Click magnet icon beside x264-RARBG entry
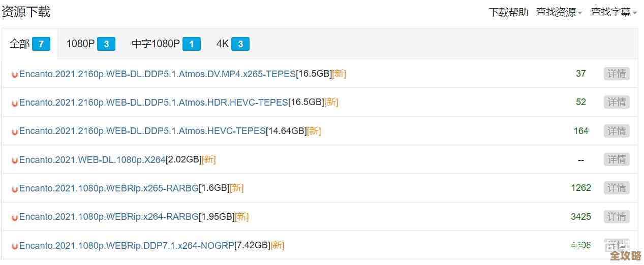Image resolution: width=644 pixels, height=265 pixels. [15, 218]
